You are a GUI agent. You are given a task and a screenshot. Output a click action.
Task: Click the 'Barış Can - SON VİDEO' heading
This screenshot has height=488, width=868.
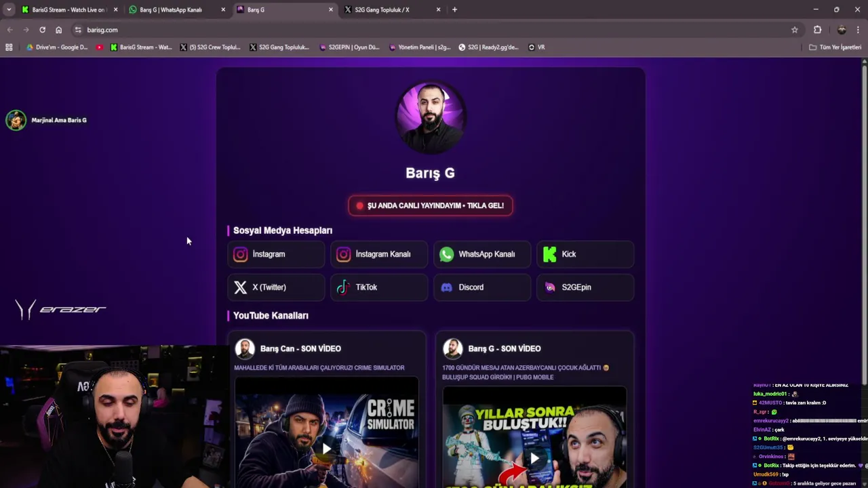(x=300, y=348)
